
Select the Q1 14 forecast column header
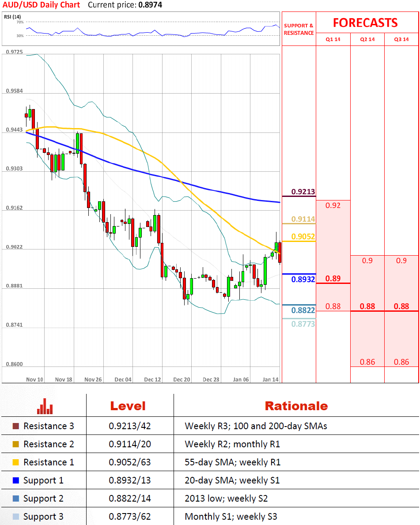(x=333, y=39)
